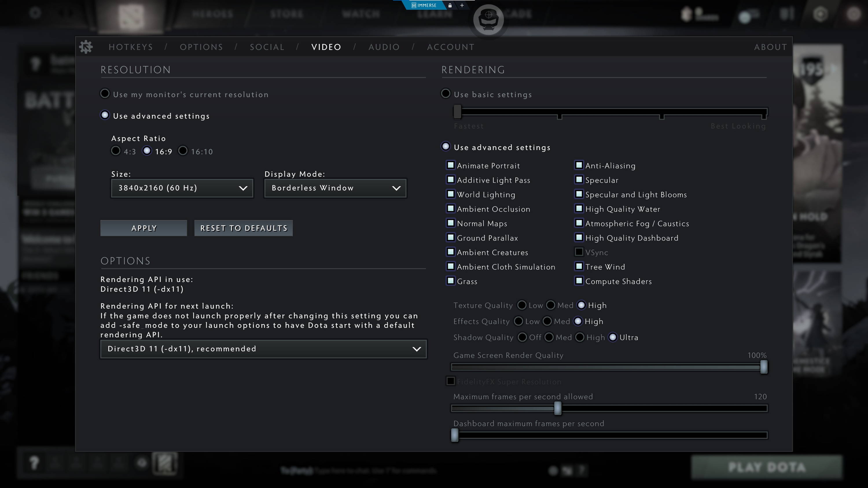Toggle Atmospheric Fog / Caustics checkbox
868x488 pixels.
point(579,223)
